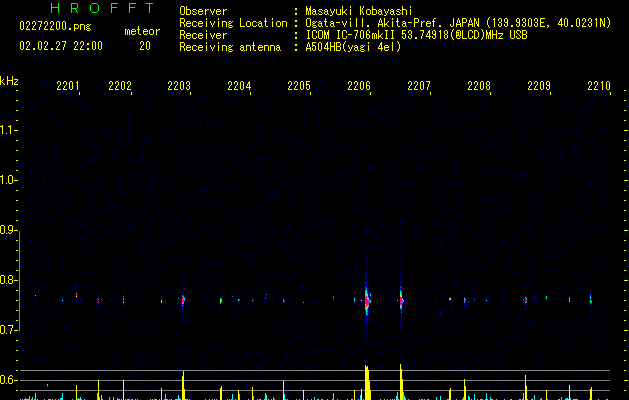The height and width of the screenshot is (400, 629).
Task: Click the tallest yellow power spike under 2206
Action: [x=367, y=382]
